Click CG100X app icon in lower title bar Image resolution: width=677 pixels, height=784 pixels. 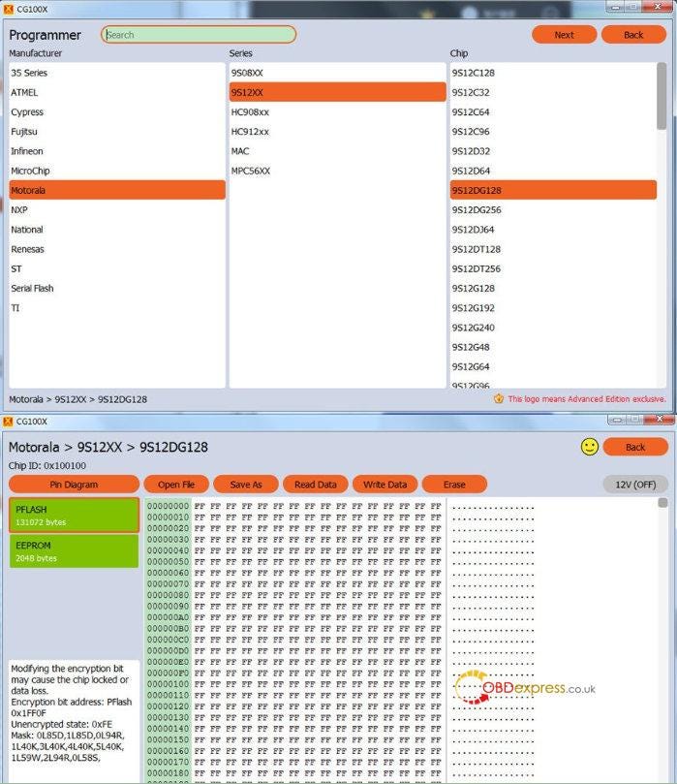click(8, 422)
